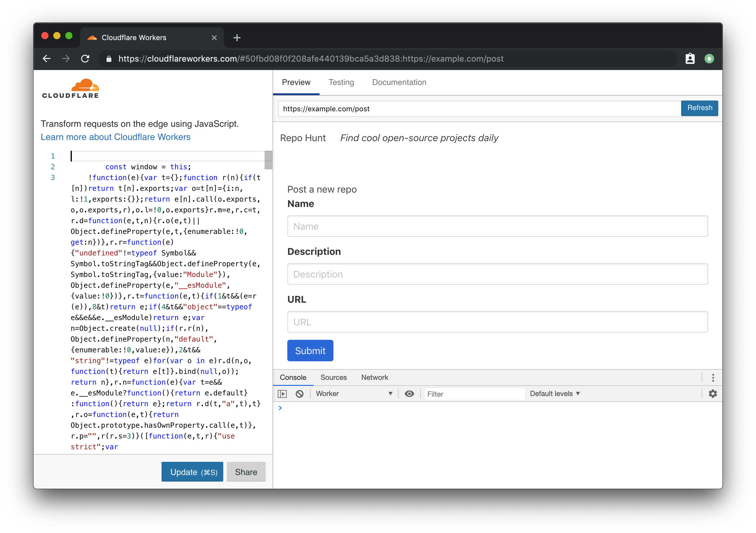Image resolution: width=756 pixels, height=533 pixels.
Task: Go back with the browser back arrow
Action: pos(47,59)
